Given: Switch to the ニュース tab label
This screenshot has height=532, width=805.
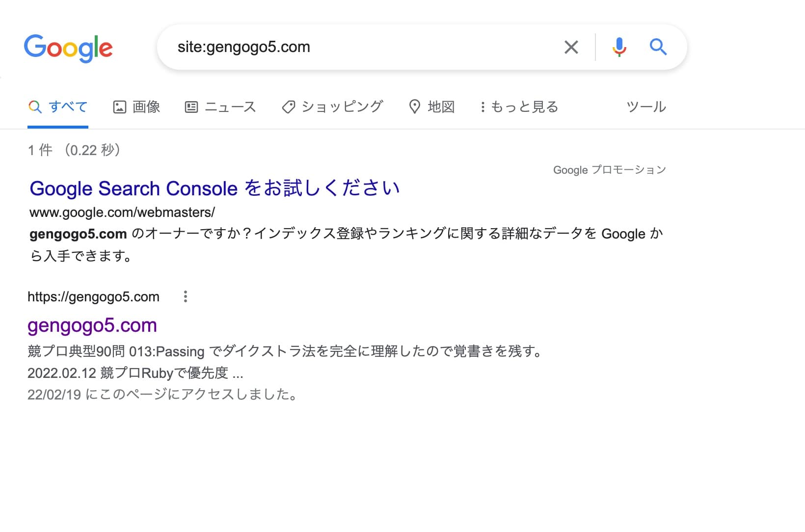Looking at the screenshot, I should point(230,107).
